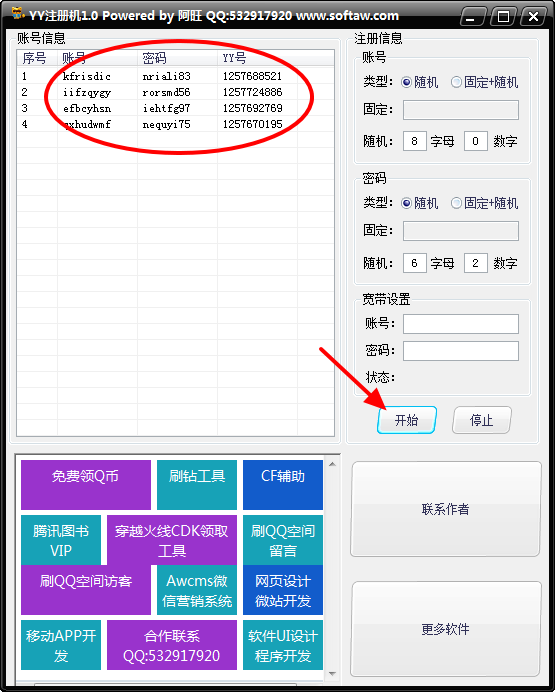The image size is (555, 692).
Task: Start registration with the 开始 button
Action: coord(407,420)
